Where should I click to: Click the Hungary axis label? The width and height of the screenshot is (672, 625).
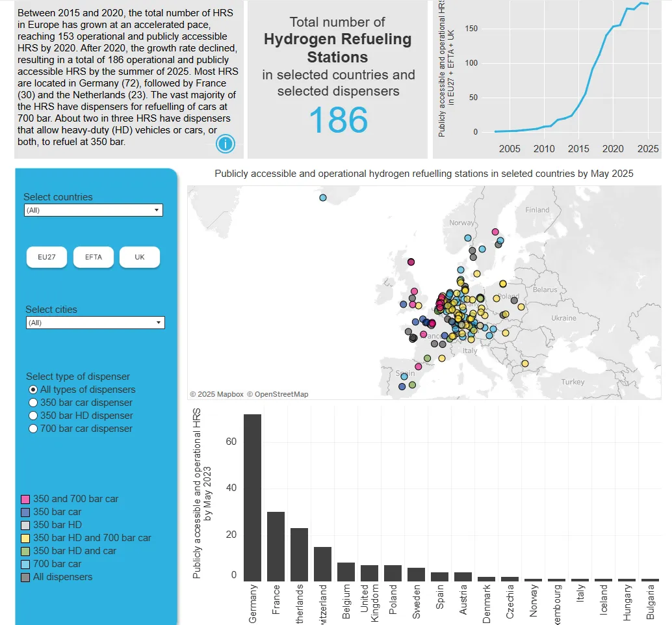(627, 603)
